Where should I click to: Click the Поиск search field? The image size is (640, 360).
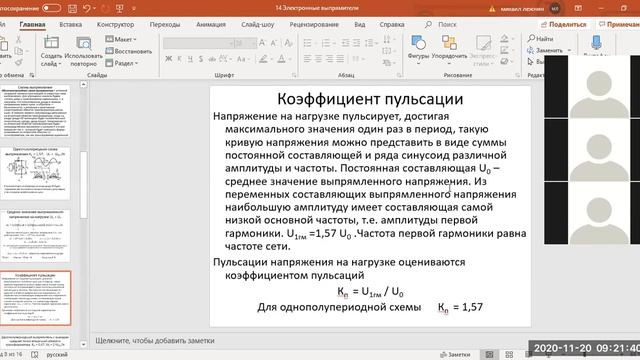pos(441,24)
